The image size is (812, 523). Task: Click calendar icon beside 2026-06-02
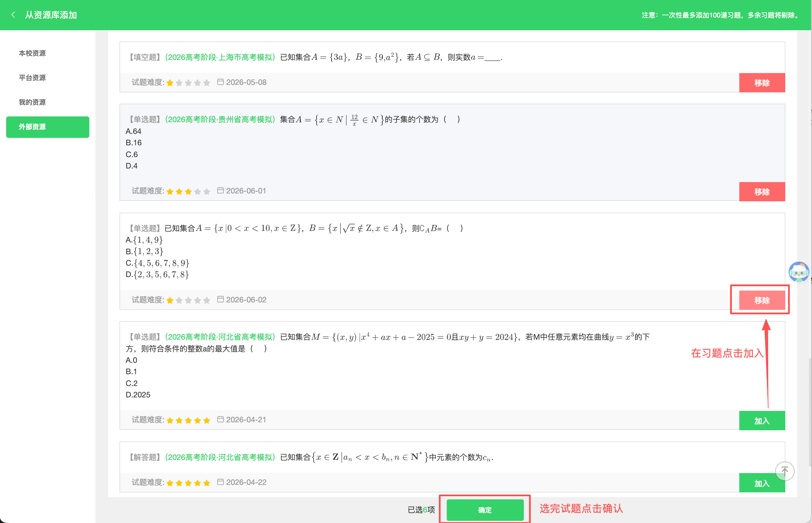point(221,299)
